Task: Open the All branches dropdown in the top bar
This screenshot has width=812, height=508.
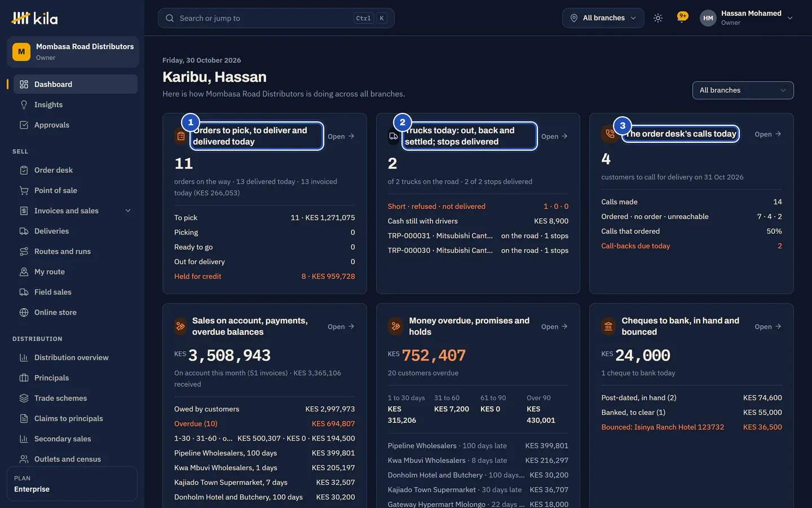Action: (x=603, y=18)
